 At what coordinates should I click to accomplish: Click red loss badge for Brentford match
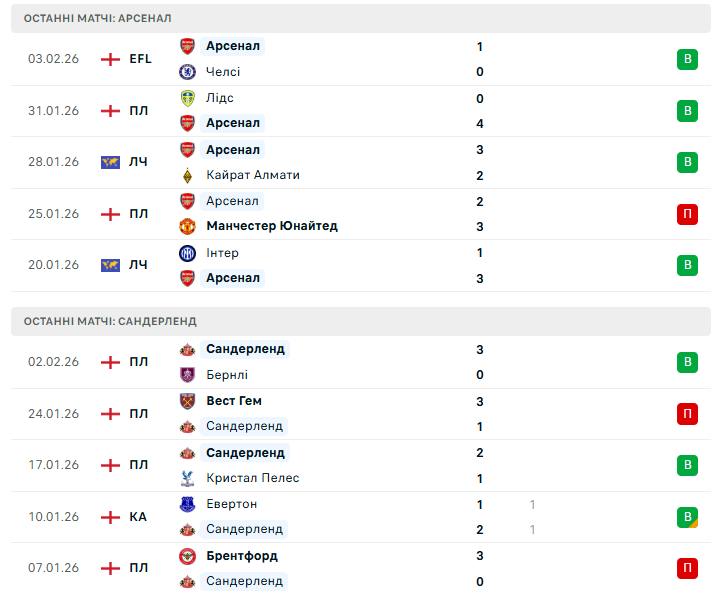point(687,568)
